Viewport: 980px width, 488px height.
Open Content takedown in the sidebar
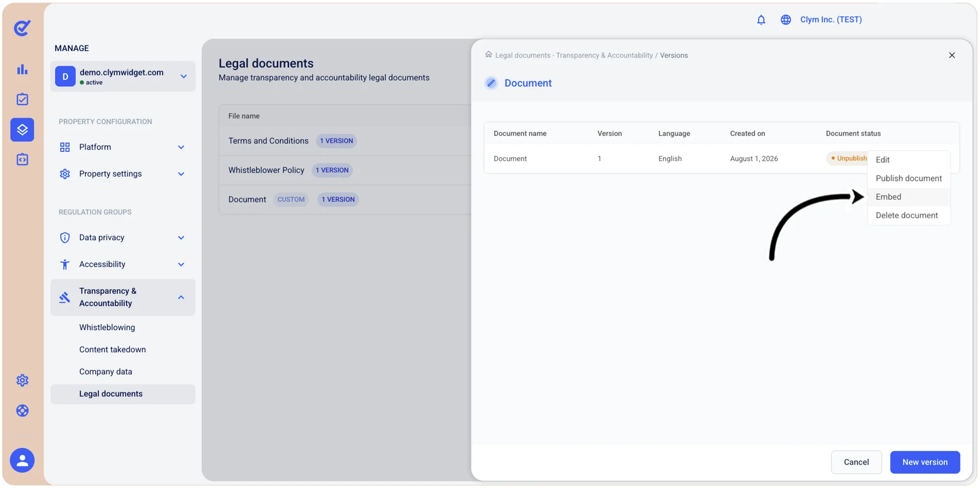point(112,350)
